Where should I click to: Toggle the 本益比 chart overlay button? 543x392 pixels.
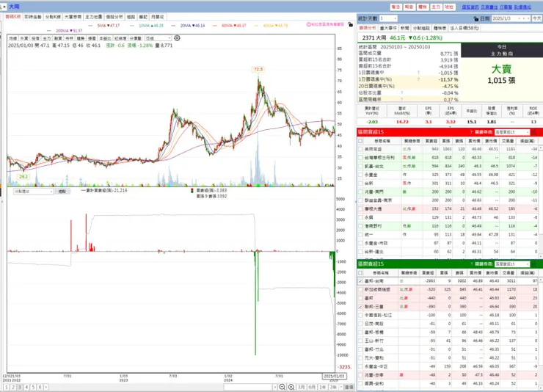click(x=105, y=38)
